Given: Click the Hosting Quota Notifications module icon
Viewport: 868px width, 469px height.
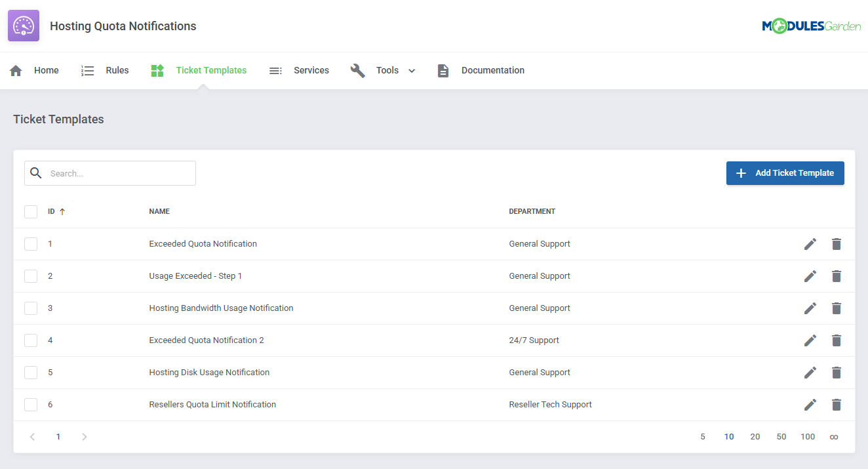Looking at the screenshot, I should [23, 25].
